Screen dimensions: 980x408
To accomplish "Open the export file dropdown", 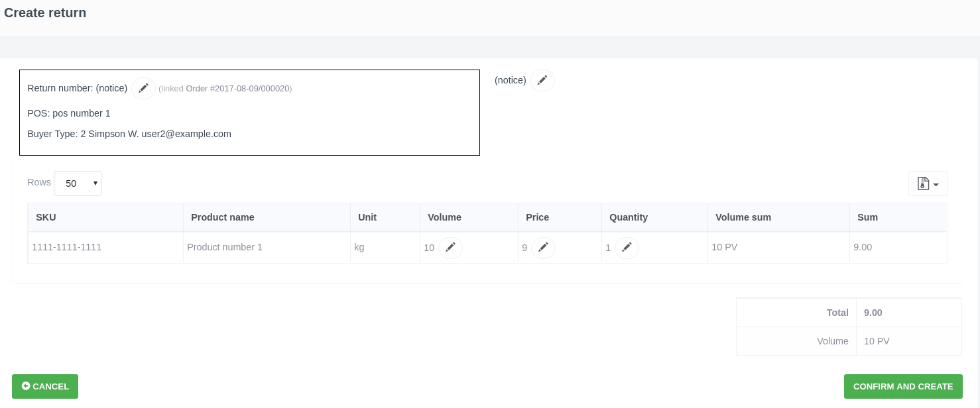I will (928, 183).
